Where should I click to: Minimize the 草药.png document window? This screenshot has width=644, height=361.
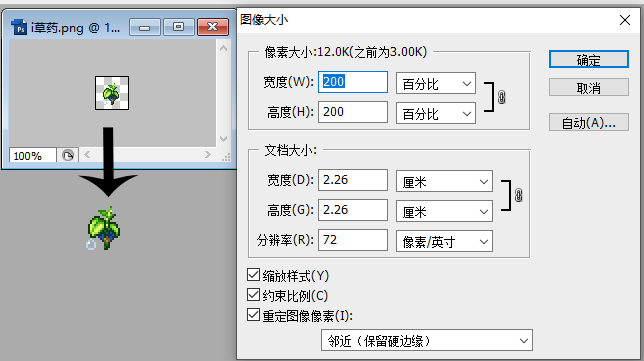pyautogui.click(x=145, y=27)
